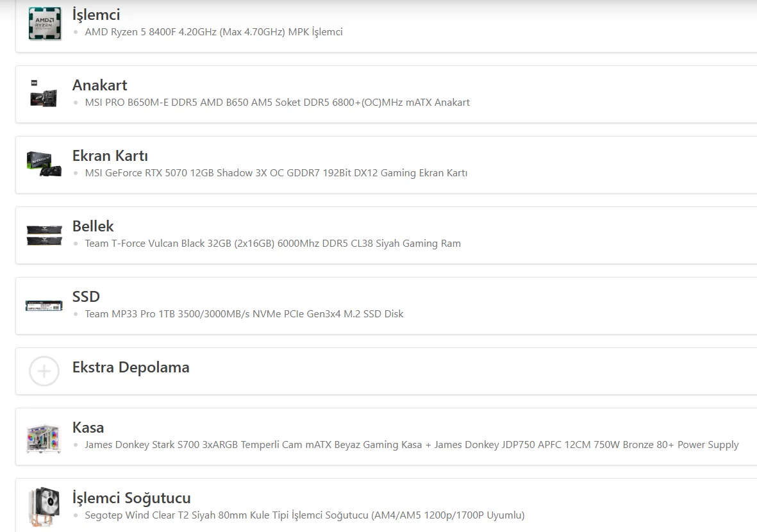This screenshot has height=532, width=757.
Task: Select AMD Ryzen 5 8400F product text
Action: 214,32
